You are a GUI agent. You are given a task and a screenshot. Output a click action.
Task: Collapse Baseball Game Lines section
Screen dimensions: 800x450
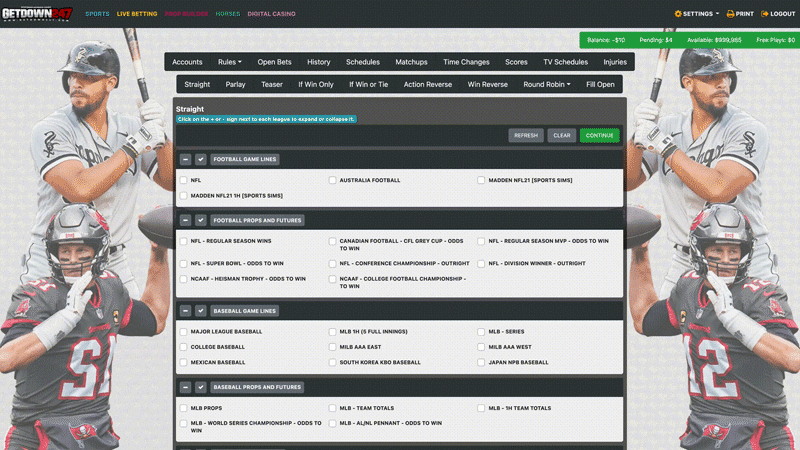point(185,311)
